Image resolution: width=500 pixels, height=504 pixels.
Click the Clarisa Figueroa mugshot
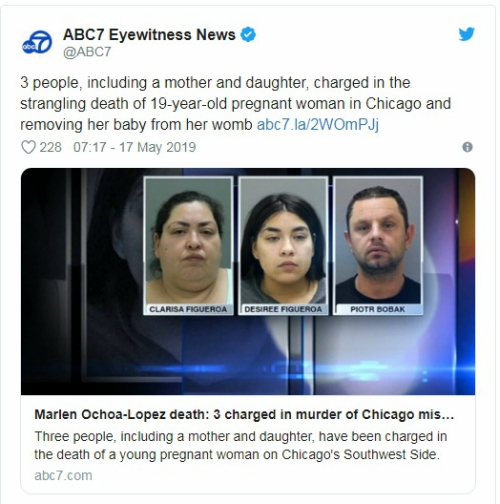[x=188, y=241]
